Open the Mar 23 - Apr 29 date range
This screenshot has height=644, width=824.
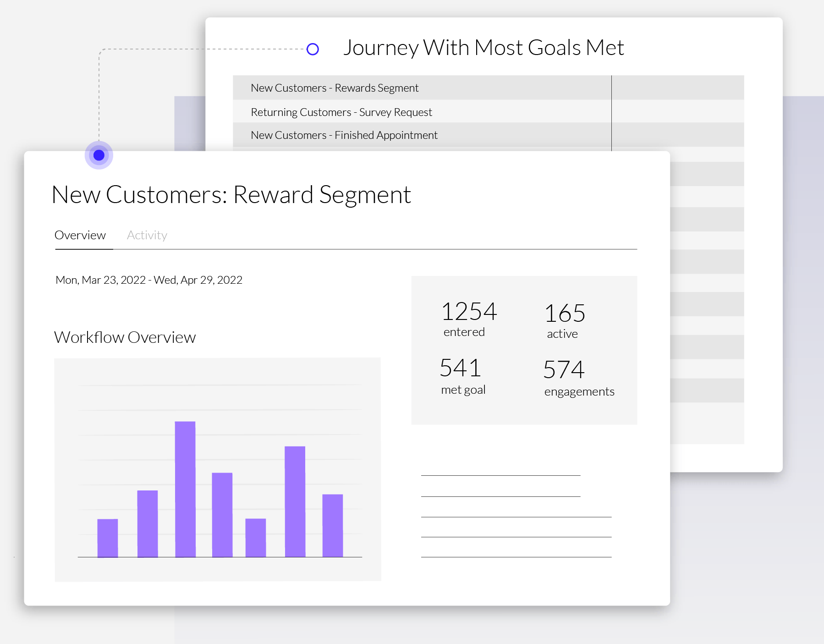pyautogui.click(x=149, y=280)
